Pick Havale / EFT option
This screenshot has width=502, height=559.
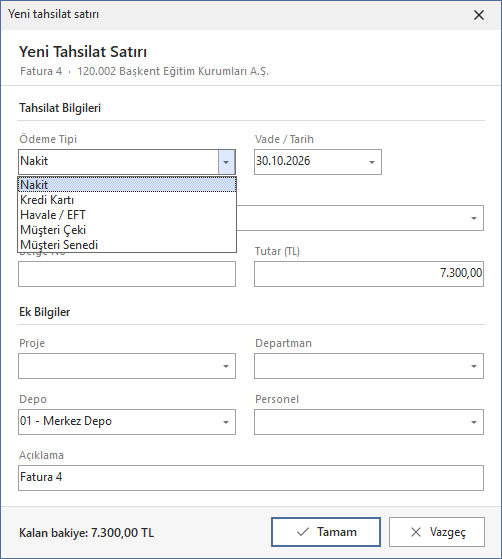coord(127,215)
